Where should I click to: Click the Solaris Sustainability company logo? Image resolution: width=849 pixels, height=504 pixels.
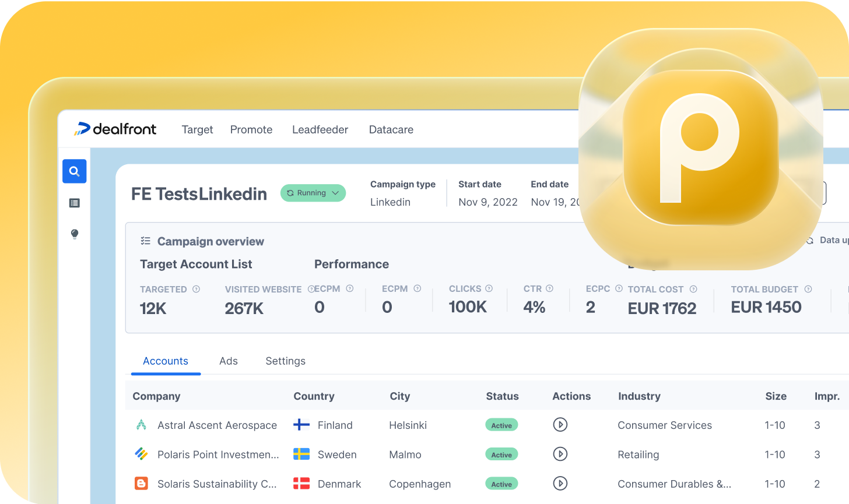141,483
